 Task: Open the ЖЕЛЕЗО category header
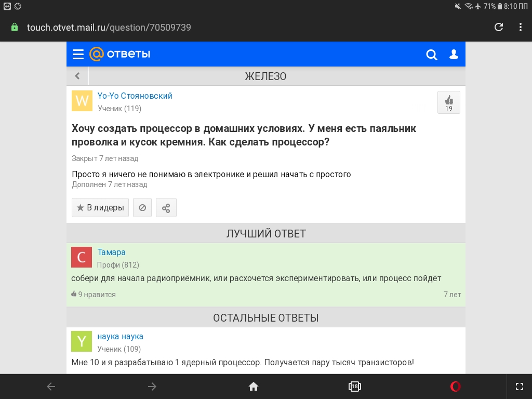(265, 76)
